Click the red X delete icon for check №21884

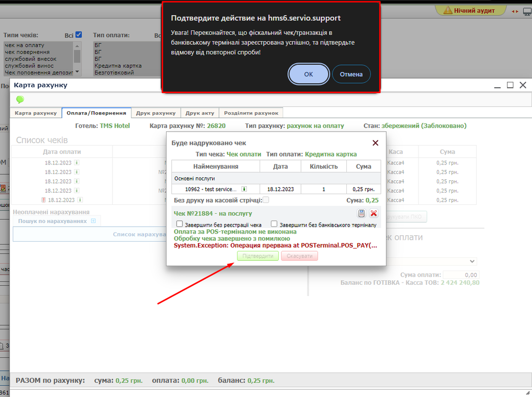373,213
